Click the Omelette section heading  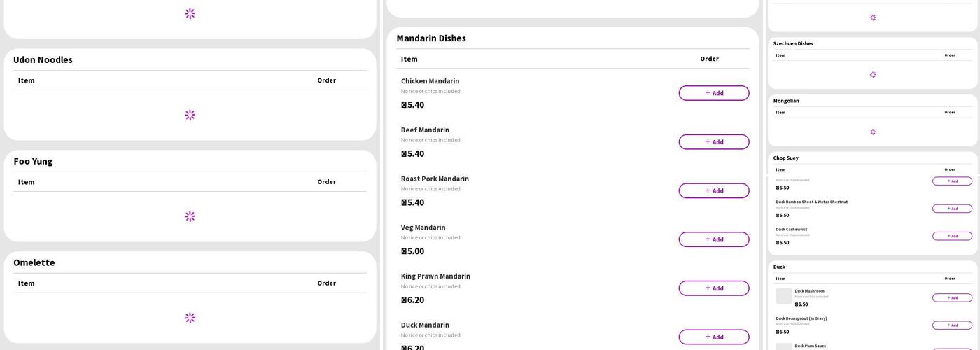coord(34,262)
